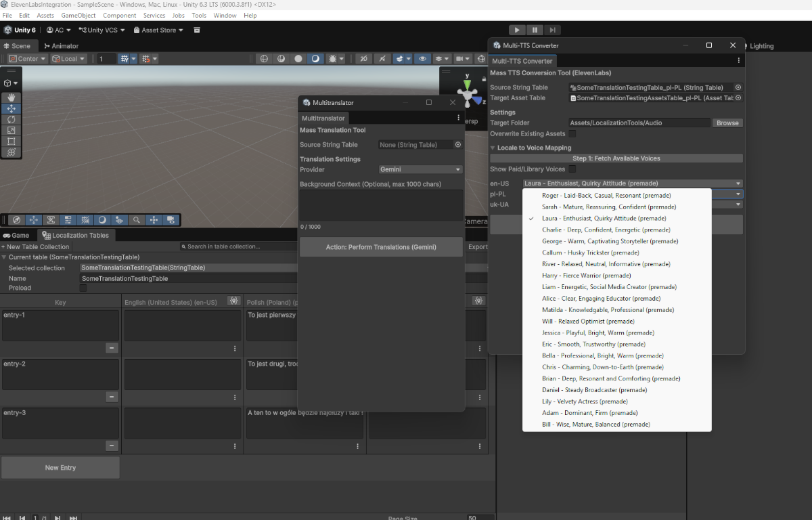The width and height of the screenshot is (812, 520).
Task: Click the search overlay icon in Scene overlay toolbar
Action: click(137, 220)
